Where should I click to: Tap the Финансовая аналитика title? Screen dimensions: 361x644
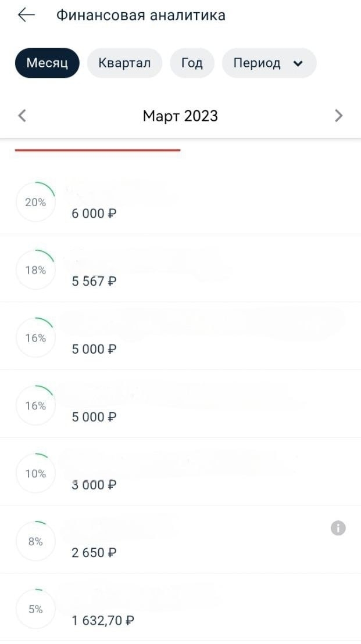[141, 15]
